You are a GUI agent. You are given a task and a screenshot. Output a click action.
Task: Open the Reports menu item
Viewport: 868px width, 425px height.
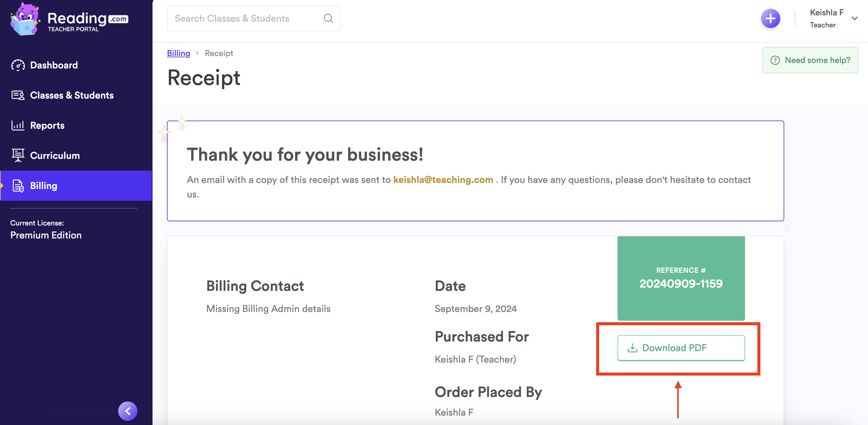tap(47, 125)
